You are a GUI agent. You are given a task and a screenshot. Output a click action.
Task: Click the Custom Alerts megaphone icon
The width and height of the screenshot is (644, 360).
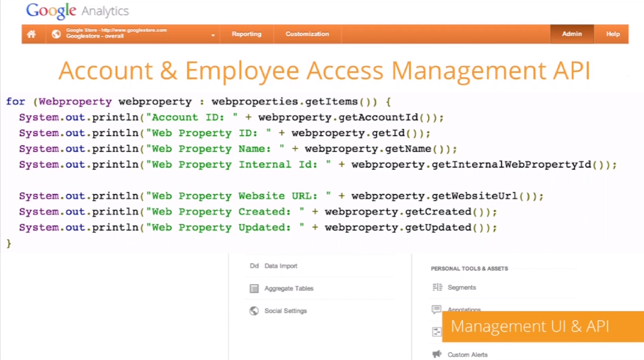point(437,355)
